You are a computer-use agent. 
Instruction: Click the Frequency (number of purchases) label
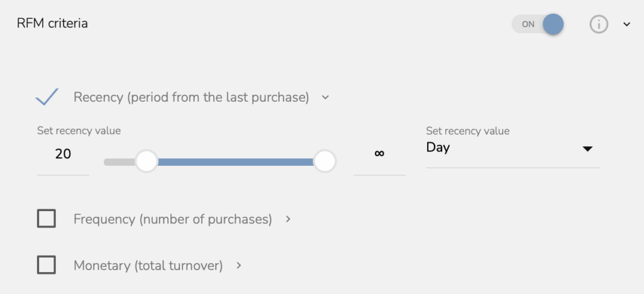[173, 219]
